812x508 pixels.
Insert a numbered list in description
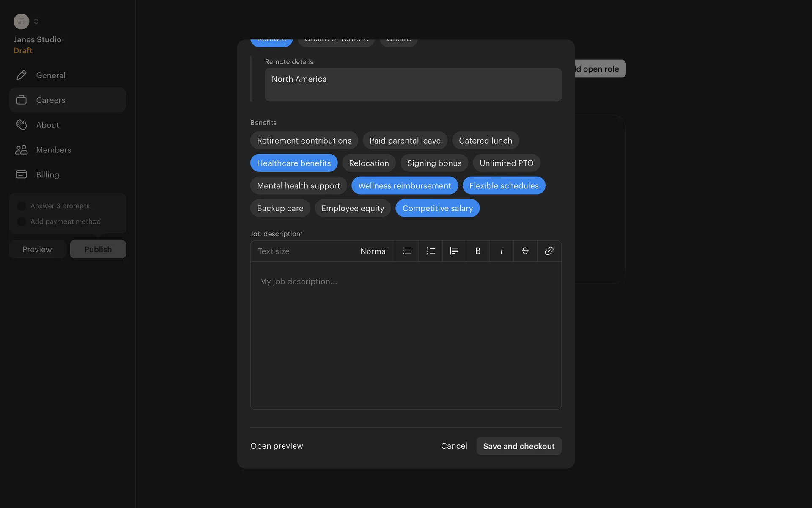430,251
